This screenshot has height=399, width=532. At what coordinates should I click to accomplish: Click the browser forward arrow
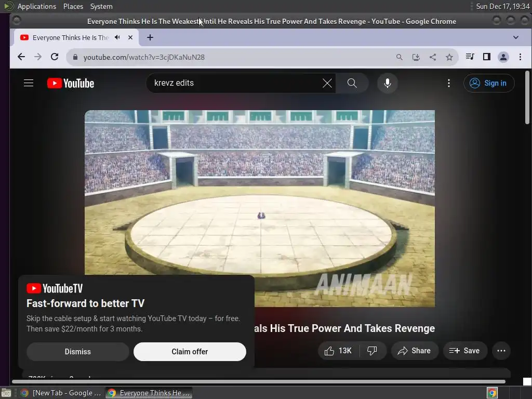[38, 57]
